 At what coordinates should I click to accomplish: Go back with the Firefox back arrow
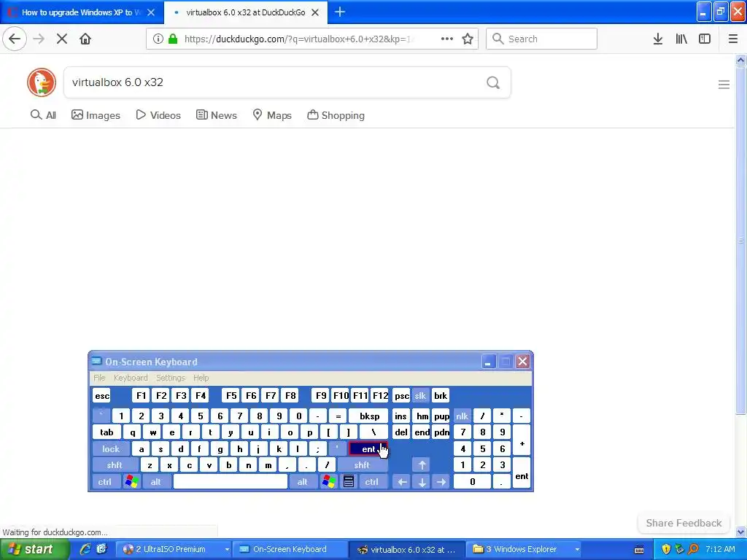[15, 39]
